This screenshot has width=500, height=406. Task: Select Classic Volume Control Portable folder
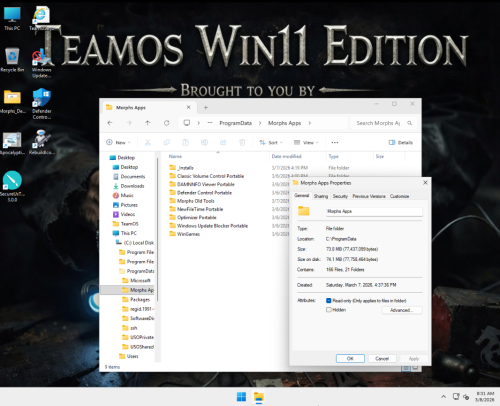point(207,176)
